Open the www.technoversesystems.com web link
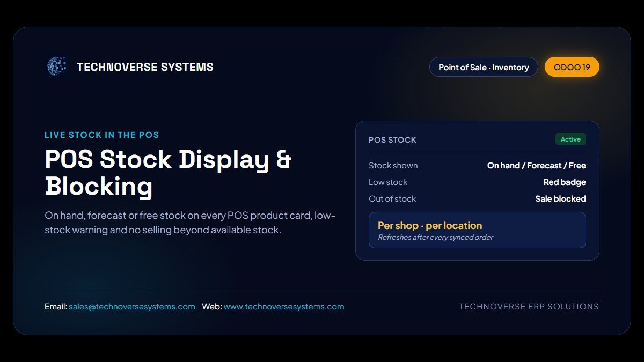Screen dimensions: 644x362 coord(284,307)
